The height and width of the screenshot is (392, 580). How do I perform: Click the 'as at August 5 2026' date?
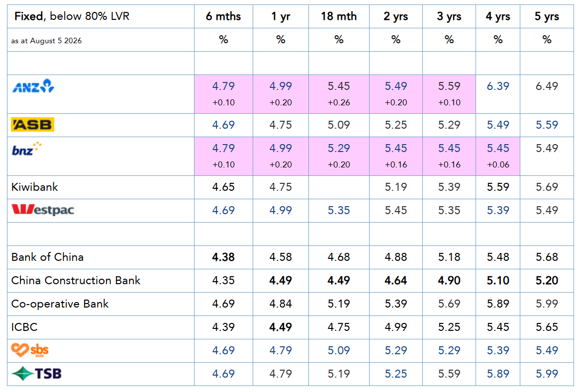click(46, 41)
